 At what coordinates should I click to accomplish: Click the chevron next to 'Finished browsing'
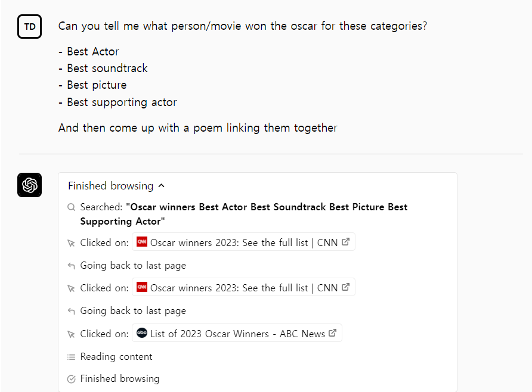click(161, 185)
